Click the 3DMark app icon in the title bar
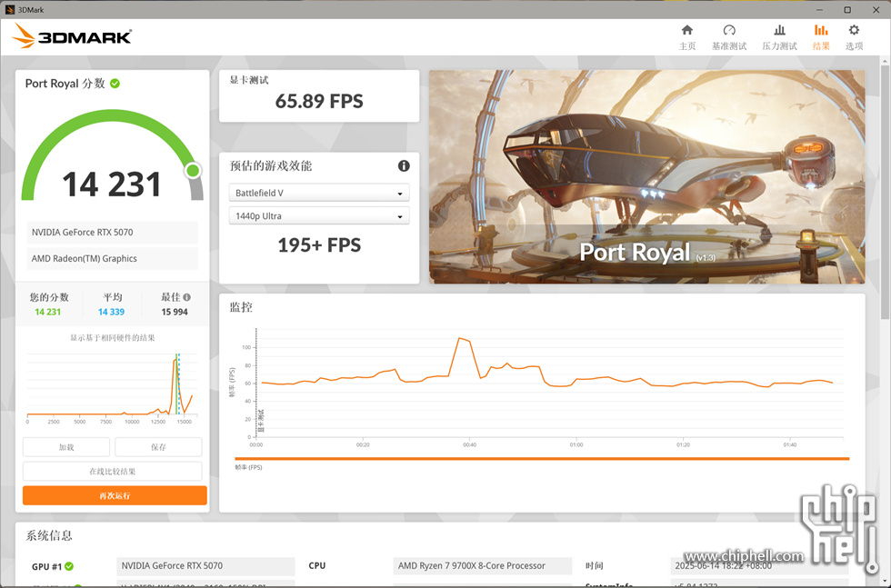This screenshot has width=891, height=588. click(x=9, y=10)
